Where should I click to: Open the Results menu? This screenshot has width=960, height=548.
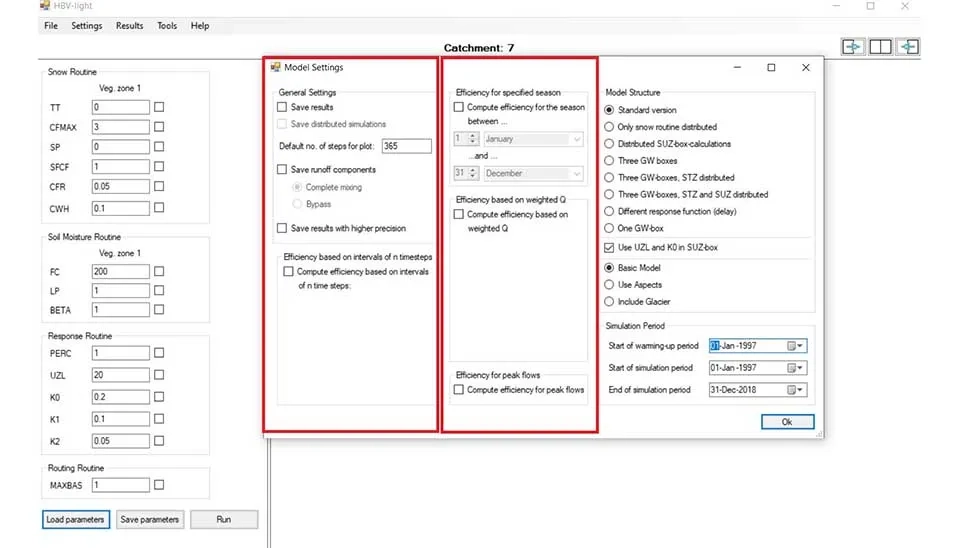coord(129,26)
